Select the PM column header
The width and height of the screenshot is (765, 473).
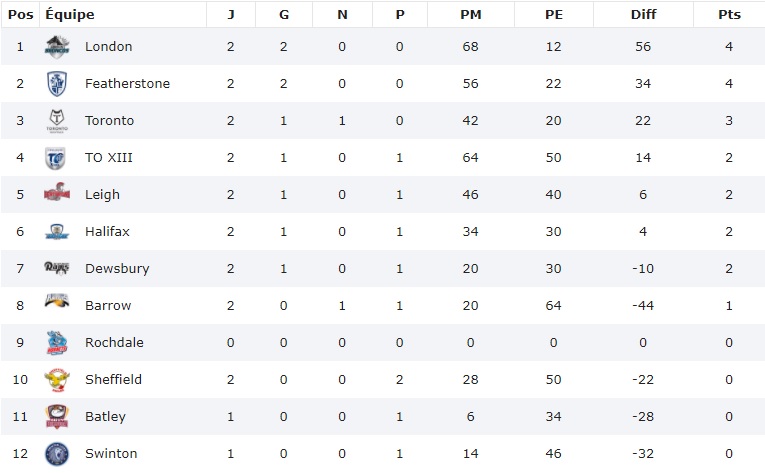point(468,14)
